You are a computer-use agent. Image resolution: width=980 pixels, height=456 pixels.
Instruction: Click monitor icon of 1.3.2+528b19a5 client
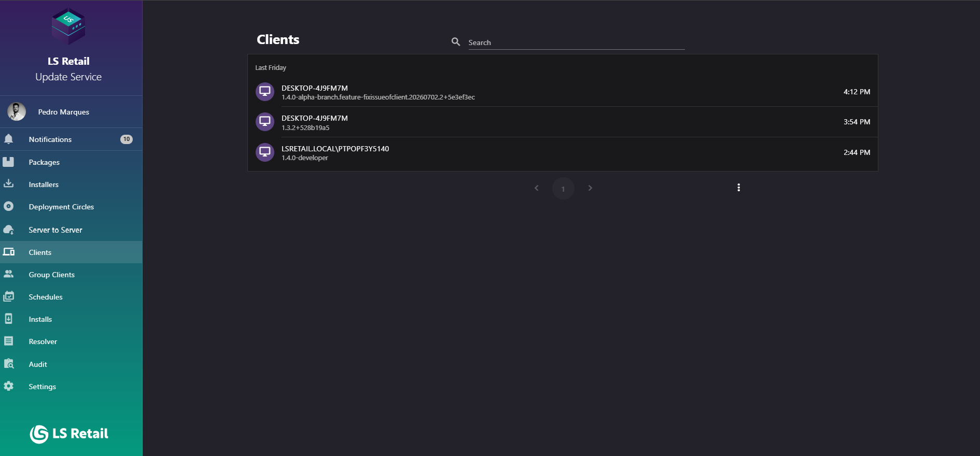click(x=265, y=122)
